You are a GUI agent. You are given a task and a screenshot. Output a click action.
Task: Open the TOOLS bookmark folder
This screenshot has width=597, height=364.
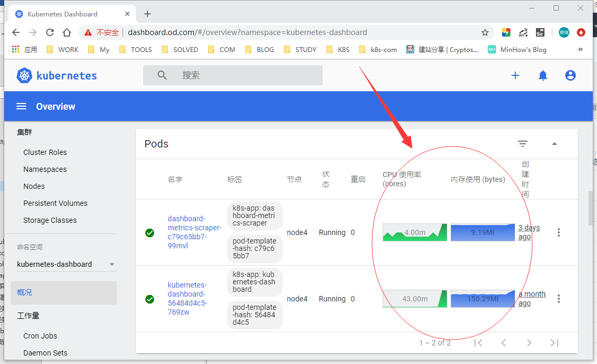click(135, 49)
